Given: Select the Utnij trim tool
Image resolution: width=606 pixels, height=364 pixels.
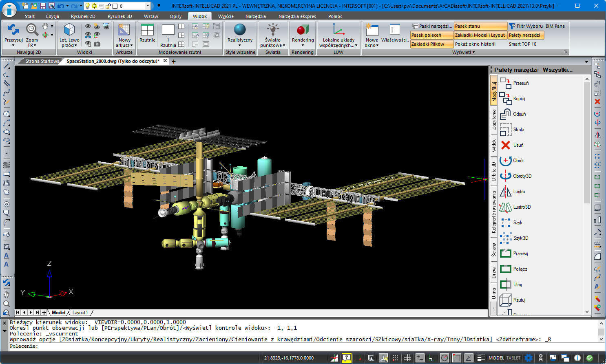Looking at the screenshot, I should pos(511,285).
